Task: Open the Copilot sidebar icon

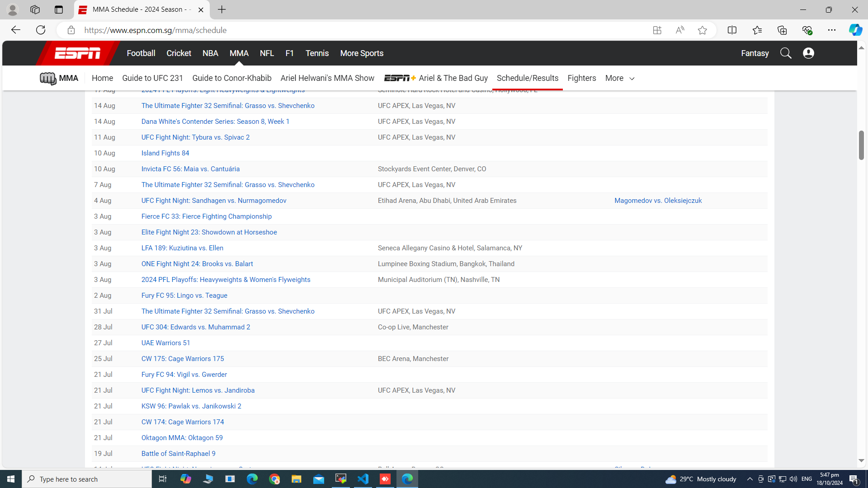Action: point(855,30)
